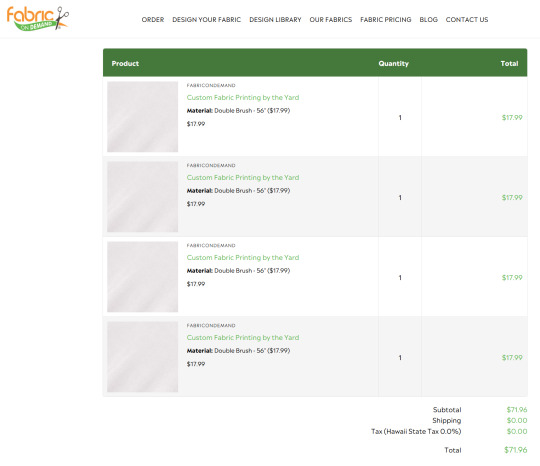Image resolution: width=540 pixels, height=466 pixels.
Task: Select first row's FABRICONDEMAND brand label
Action: click(x=211, y=85)
